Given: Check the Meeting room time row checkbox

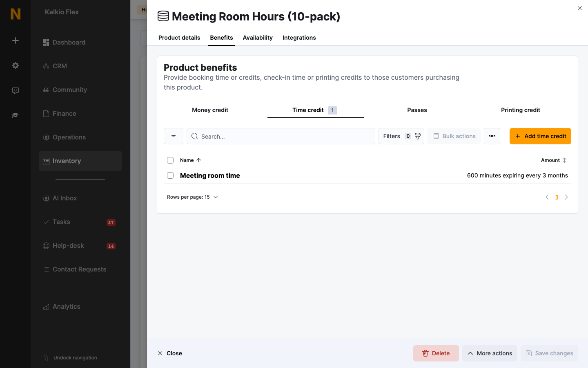Looking at the screenshot, I should pyautogui.click(x=170, y=175).
